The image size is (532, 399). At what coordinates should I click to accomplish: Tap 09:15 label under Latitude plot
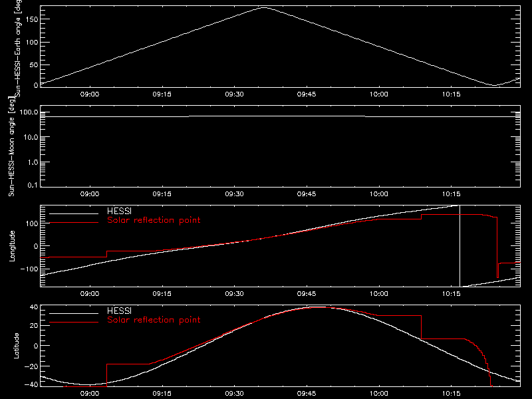pos(162,394)
